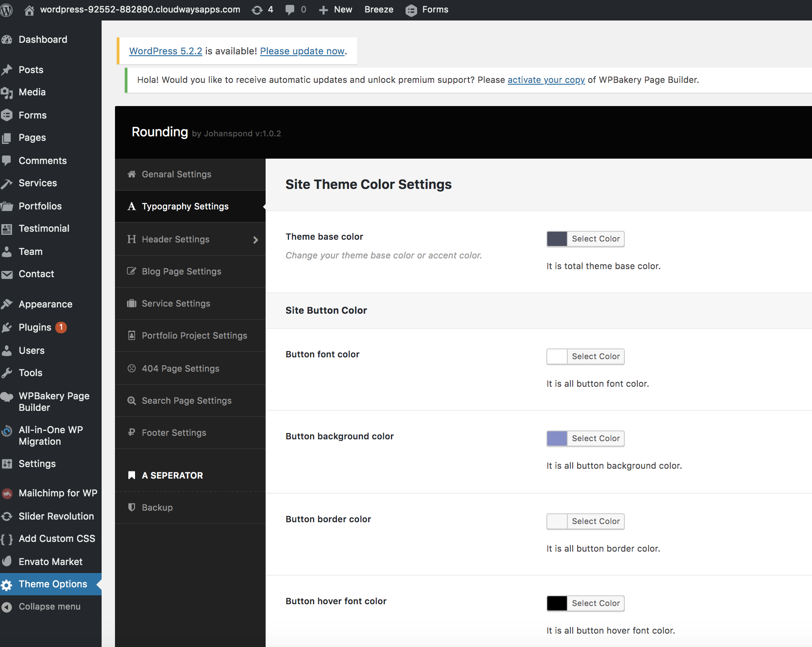Screen dimensions: 812x647
Task: Click Select Color button for Button font color
Action: pyautogui.click(x=596, y=356)
